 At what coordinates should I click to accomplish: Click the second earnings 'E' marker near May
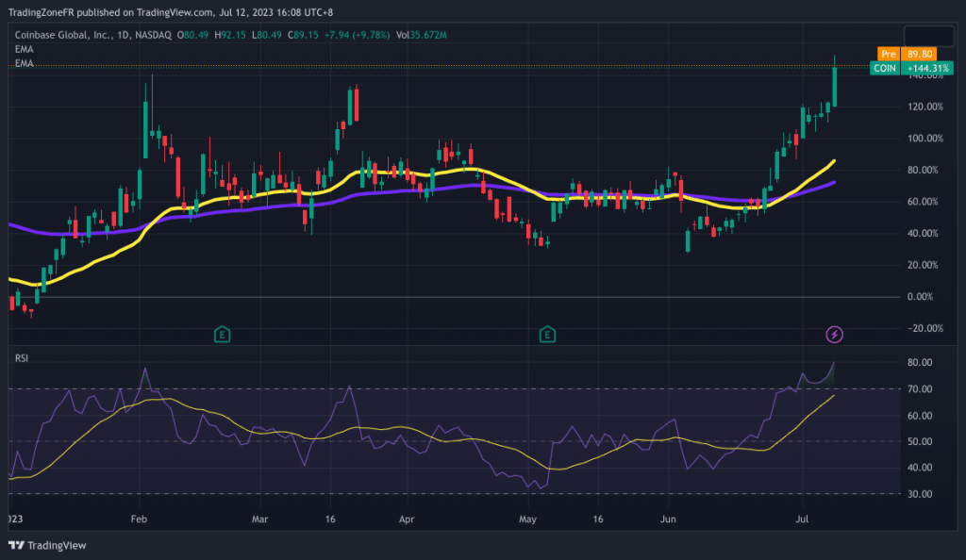click(x=547, y=335)
